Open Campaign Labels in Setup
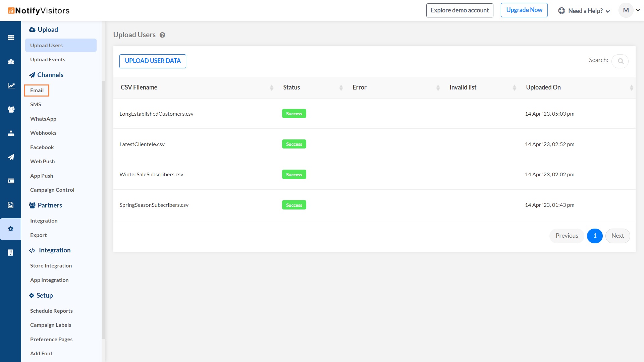 (51, 325)
